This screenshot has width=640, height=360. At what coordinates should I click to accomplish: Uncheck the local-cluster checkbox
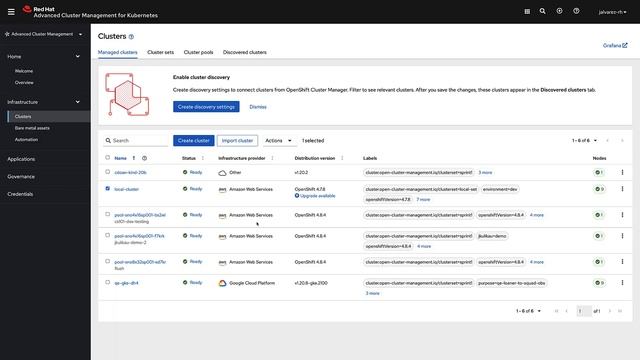point(107,189)
